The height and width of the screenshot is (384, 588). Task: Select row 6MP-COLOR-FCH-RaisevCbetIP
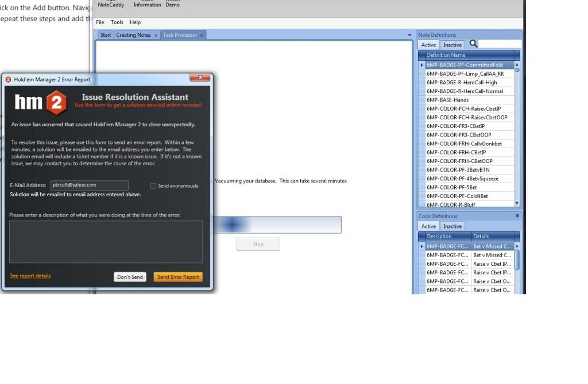click(470, 108)
